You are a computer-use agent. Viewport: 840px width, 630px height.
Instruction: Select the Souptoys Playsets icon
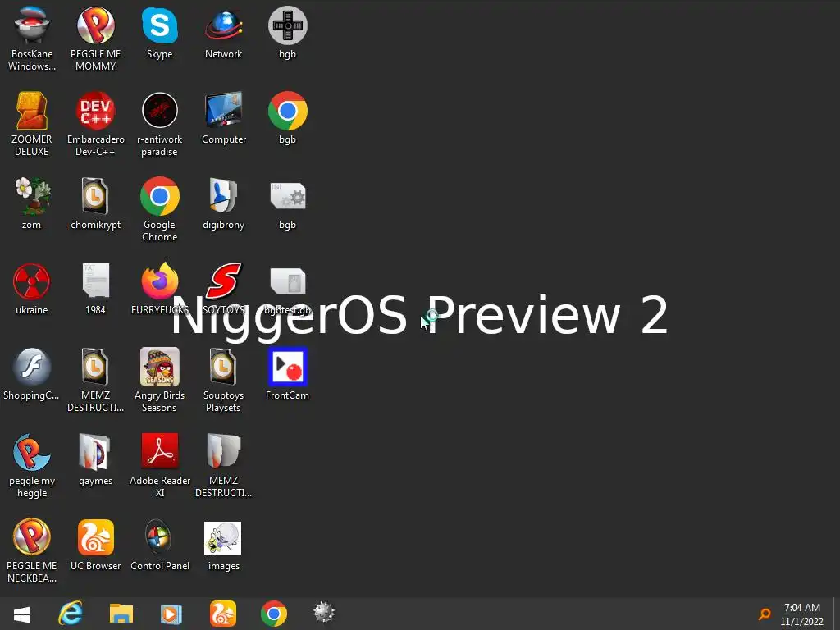(x=223, y=380)
